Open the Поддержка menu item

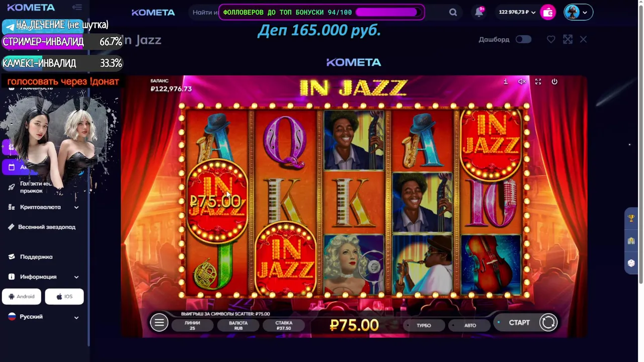[x=36, y=256]
